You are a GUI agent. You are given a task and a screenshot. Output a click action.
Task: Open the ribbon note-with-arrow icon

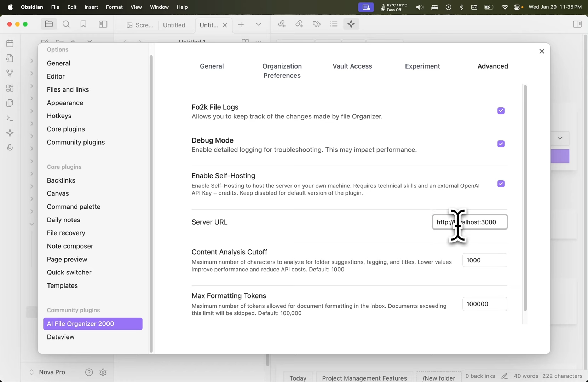coord(10,58)
